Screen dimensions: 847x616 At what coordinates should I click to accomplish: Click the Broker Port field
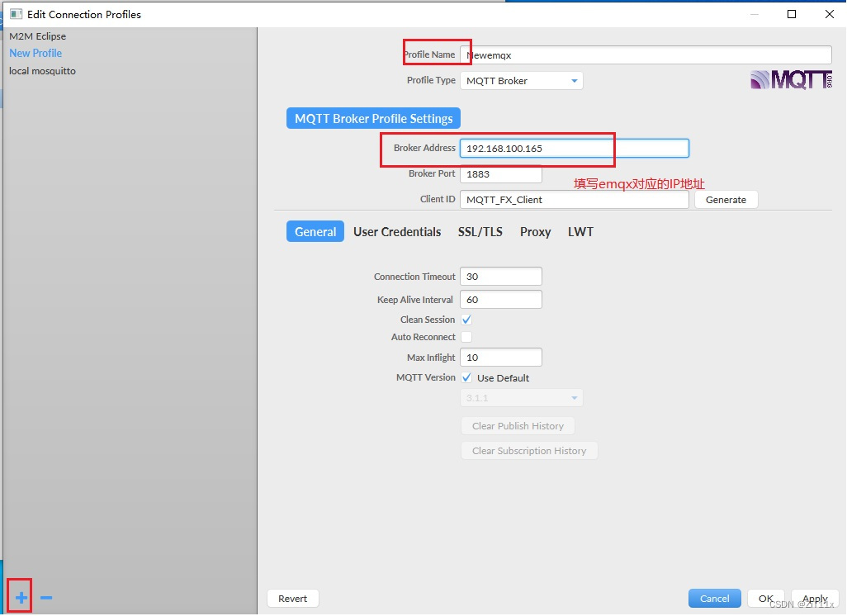(501, 174)
